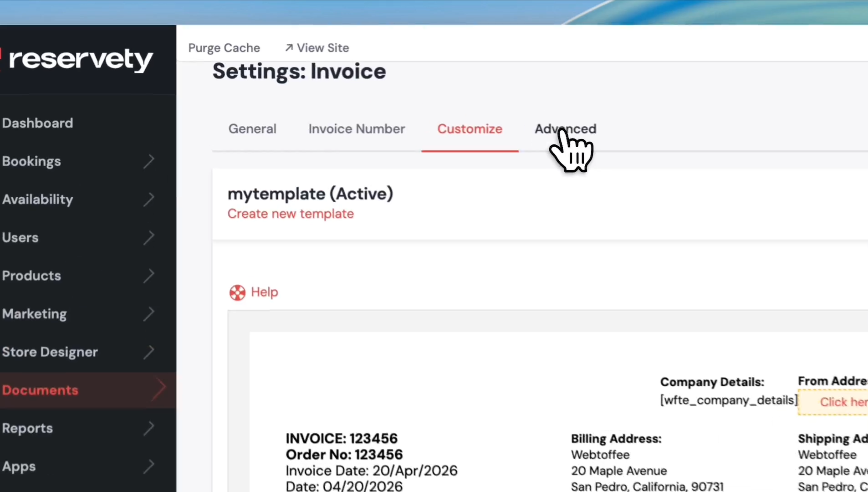
Task: Click the reservety logo
Action: click(x=80, y=60)
